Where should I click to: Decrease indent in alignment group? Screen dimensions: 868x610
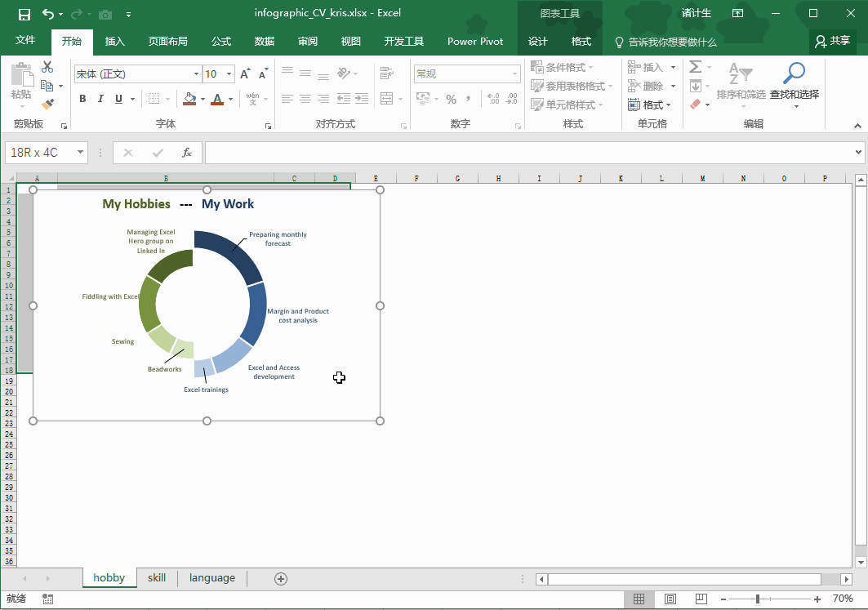[x=344, y=99]
